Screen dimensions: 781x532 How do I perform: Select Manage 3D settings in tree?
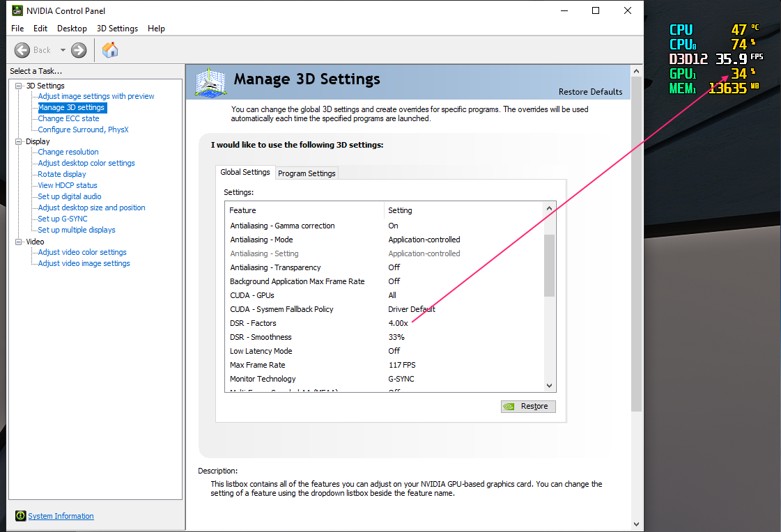72,107
